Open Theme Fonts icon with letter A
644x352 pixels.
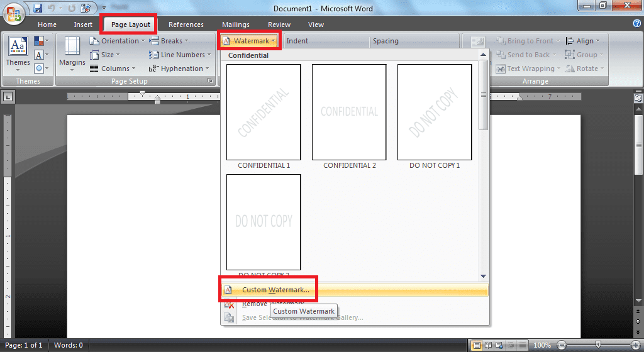[x=41, y=55]
